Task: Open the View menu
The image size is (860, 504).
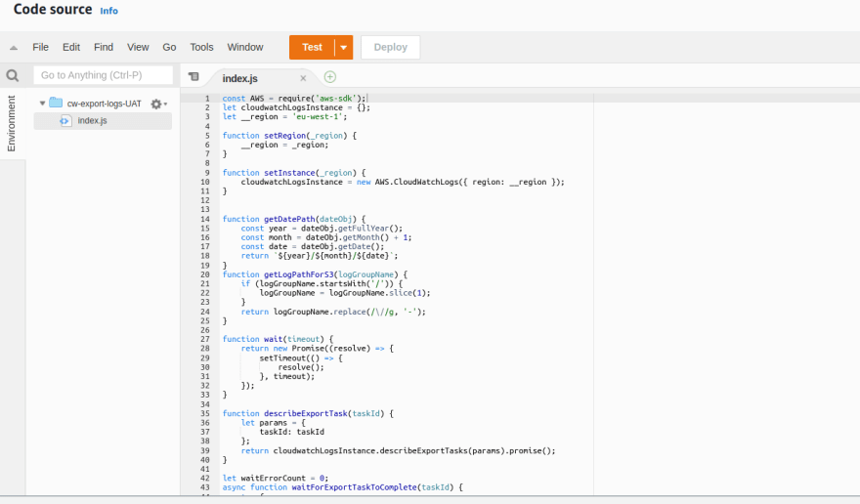Action: (138, 47)
